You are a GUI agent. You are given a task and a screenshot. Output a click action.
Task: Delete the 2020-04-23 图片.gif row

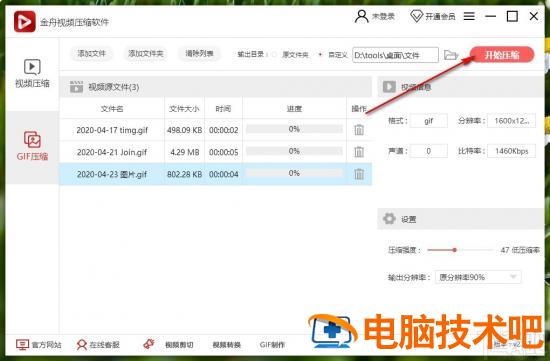pos(359,174)
